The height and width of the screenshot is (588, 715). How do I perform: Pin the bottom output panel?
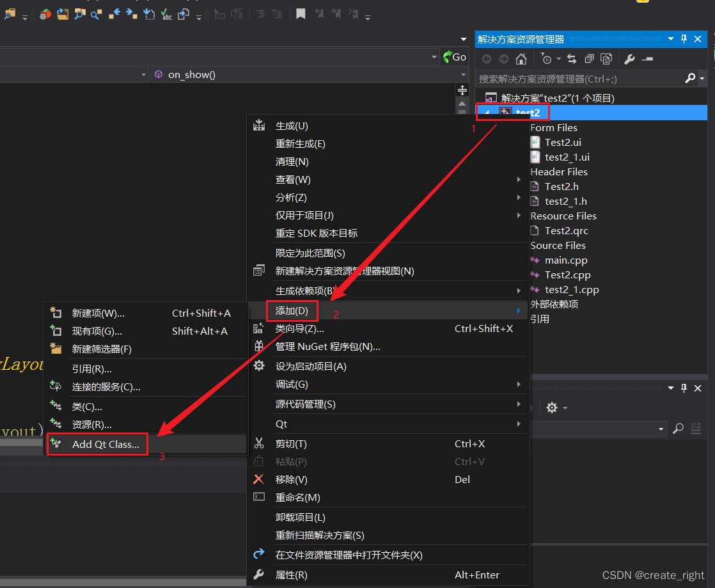coord(683,388)
